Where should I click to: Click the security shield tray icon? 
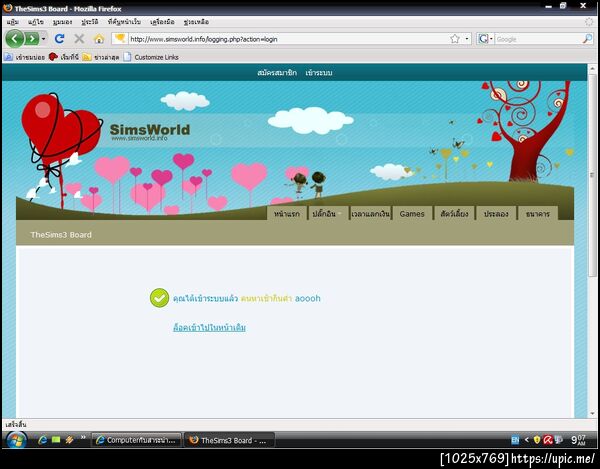pyautogui.click(x=537, y=440)
